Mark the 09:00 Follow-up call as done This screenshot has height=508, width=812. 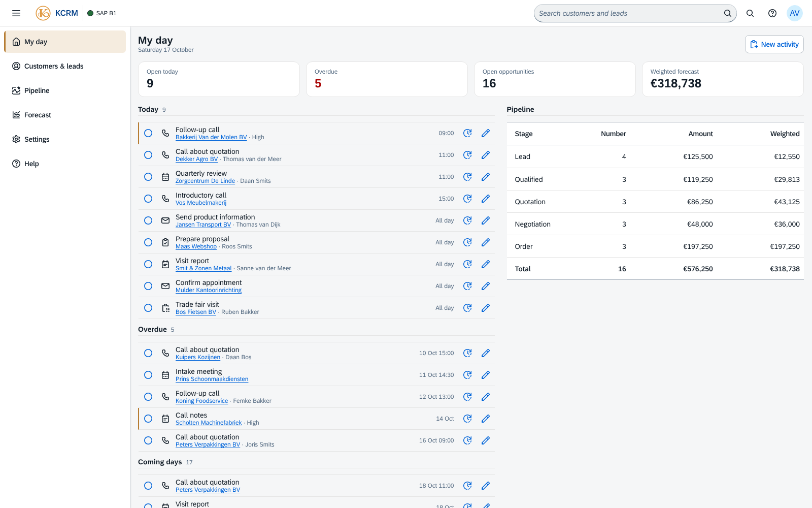click(148, 133)
